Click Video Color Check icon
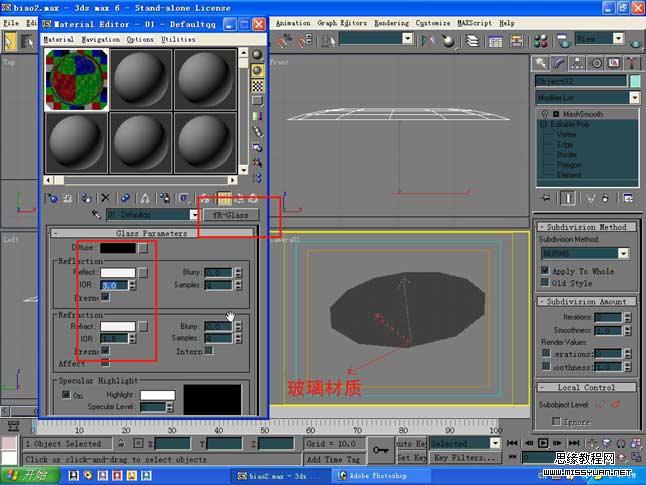646x485 pixels. [x=257, y=116]
